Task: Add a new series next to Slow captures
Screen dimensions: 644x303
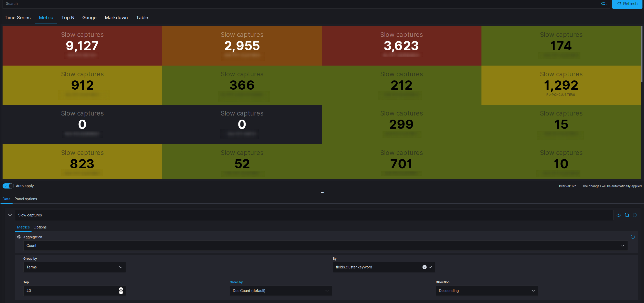Action: point(635,215)
